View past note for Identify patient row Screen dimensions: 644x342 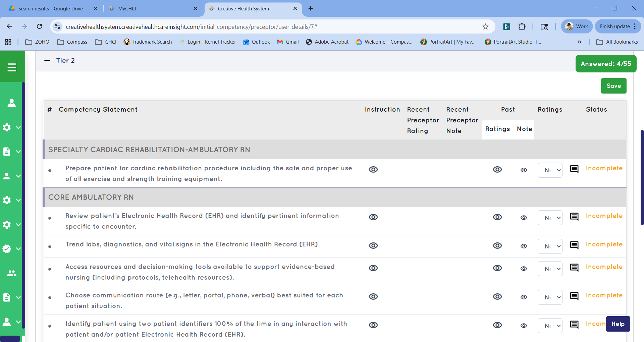tap(524, 326)
